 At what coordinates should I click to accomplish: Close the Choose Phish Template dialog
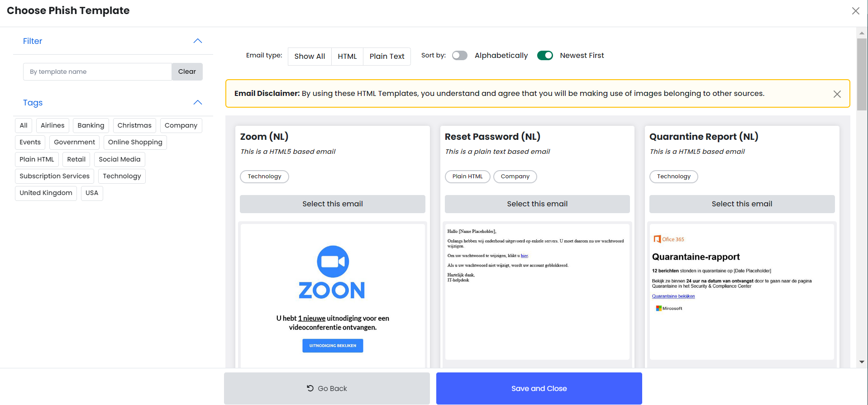point(855,11)
